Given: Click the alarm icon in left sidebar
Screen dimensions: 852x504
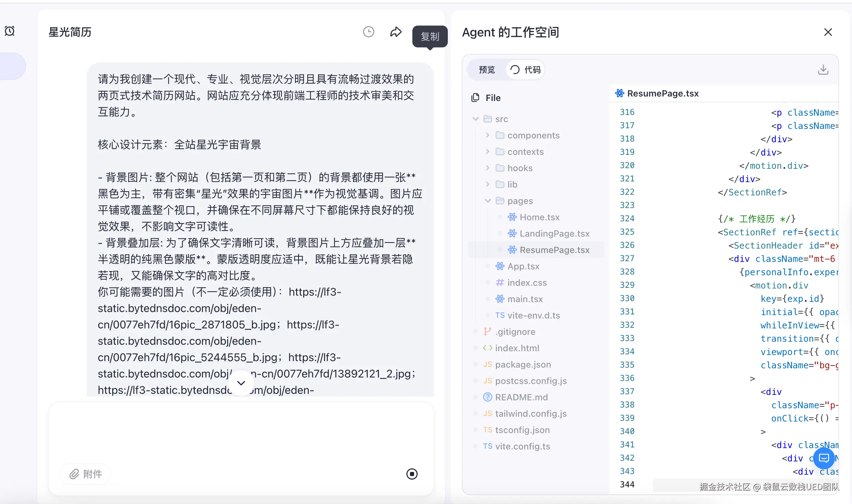Looking at the screenshot, I should [10, 31].
